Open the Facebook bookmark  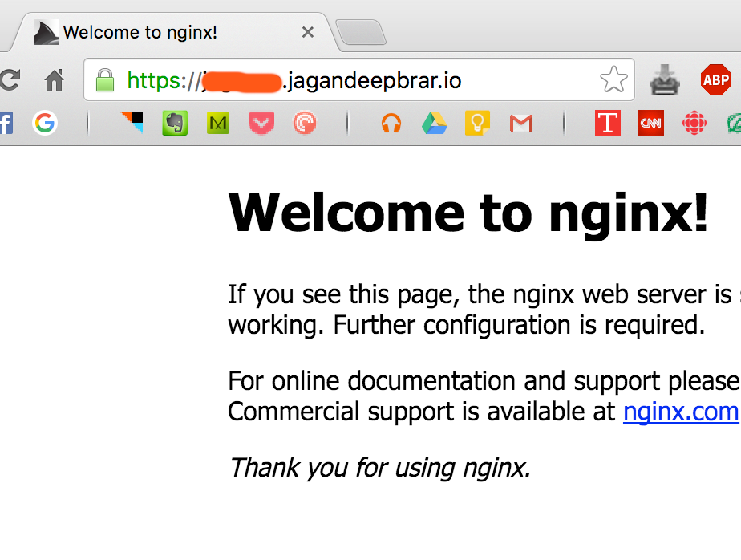(x=6, y=124)
